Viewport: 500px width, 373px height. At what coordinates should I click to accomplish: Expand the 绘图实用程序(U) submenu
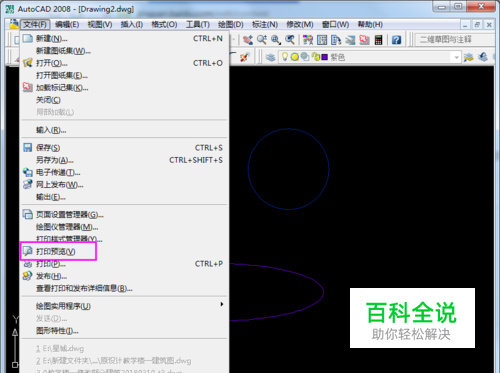[x=124, y=306]
